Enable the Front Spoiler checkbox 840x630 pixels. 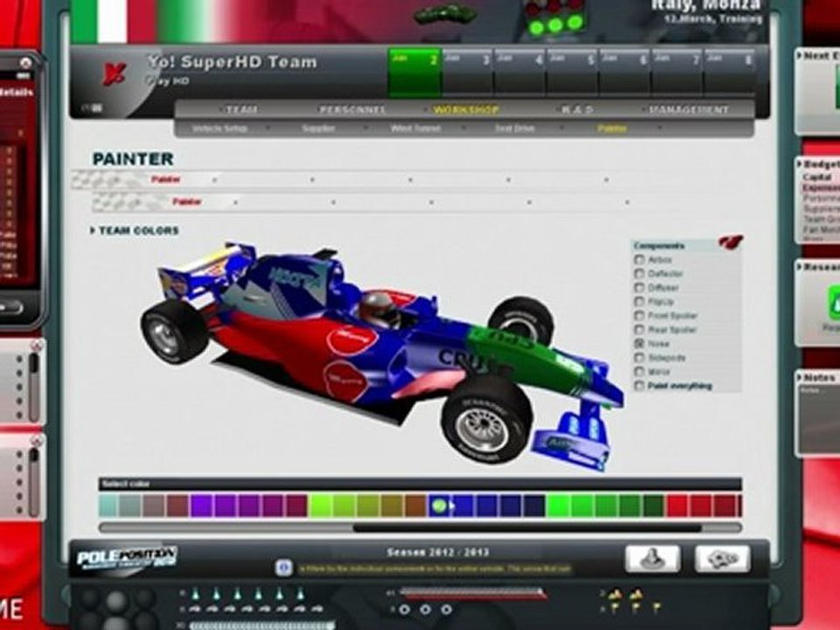coord(639,316)
